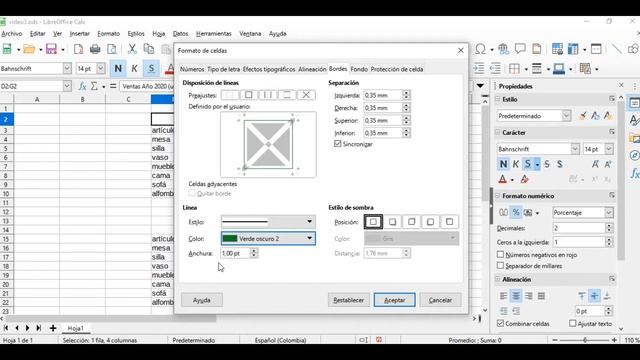Open font size 14 pt dropdown in toolbar
This screenshot has height=360, width=640.
tap(100, 69)
